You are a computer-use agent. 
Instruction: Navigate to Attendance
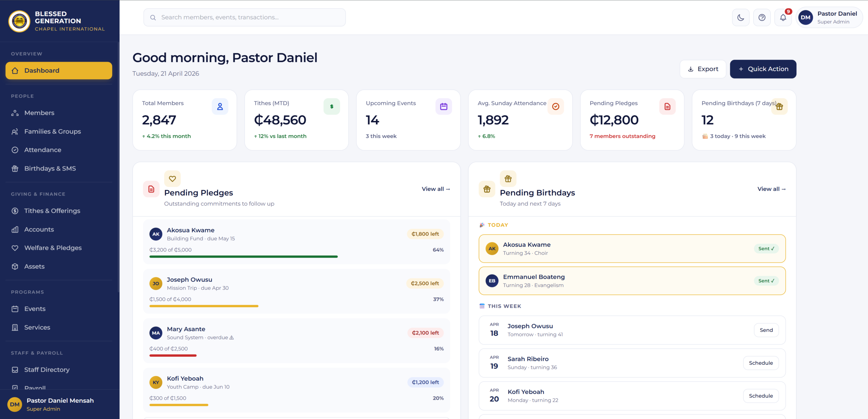(59, 150)
